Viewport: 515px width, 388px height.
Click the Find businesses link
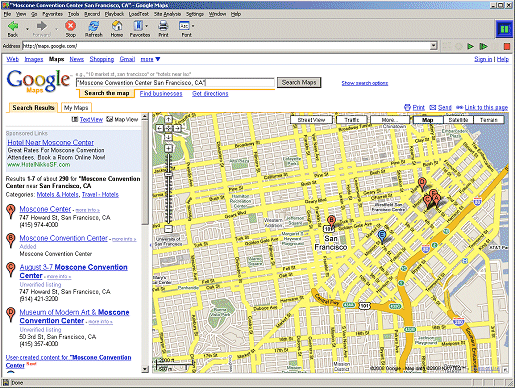(x=161, y=94)
